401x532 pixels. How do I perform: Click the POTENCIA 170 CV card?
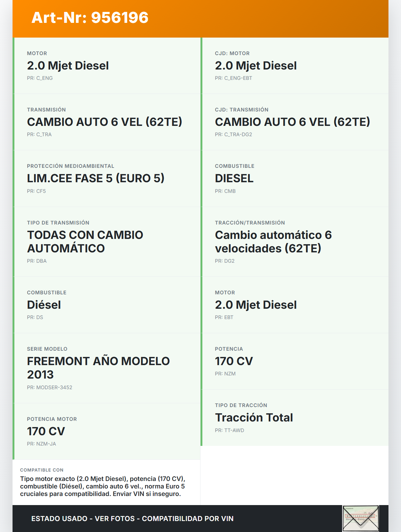[x=295, y=361]
